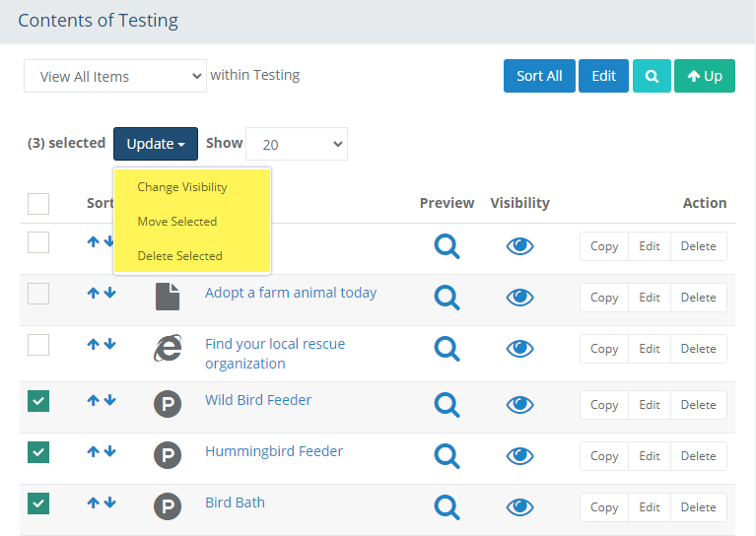Image resolution: width=756 pixels, height=536 pixels.
Task: Click the teal search magnifier button
Action: click(x=652, y=76)
